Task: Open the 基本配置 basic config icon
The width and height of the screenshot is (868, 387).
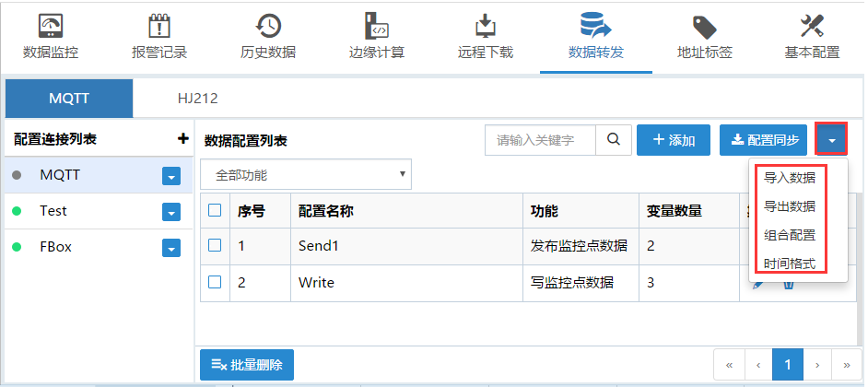Action: point(812,26)
